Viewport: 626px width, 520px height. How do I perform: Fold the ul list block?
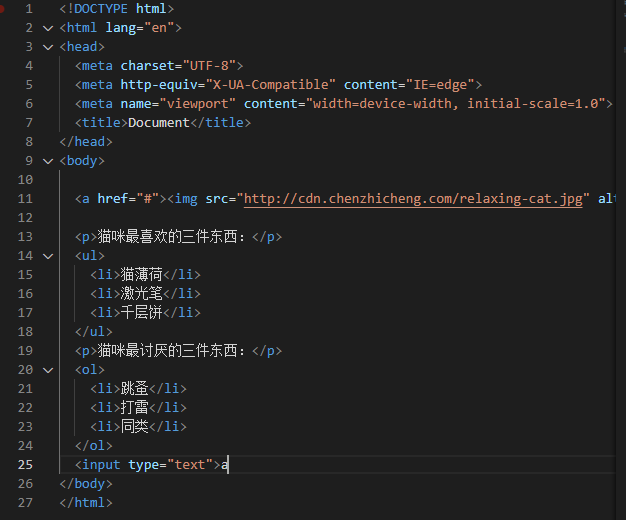[47, 256]
